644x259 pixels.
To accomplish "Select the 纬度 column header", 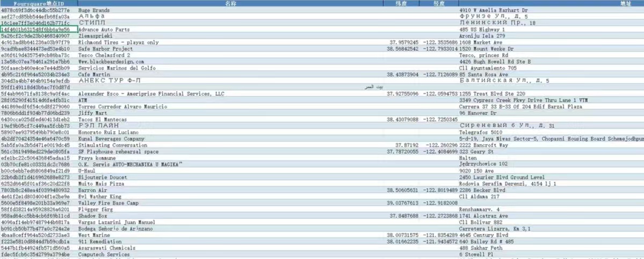I will [x=401, y=3].
